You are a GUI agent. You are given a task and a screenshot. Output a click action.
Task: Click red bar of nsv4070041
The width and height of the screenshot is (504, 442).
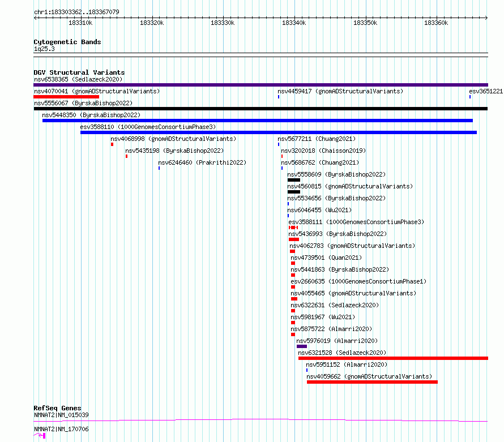pos(66,97)
